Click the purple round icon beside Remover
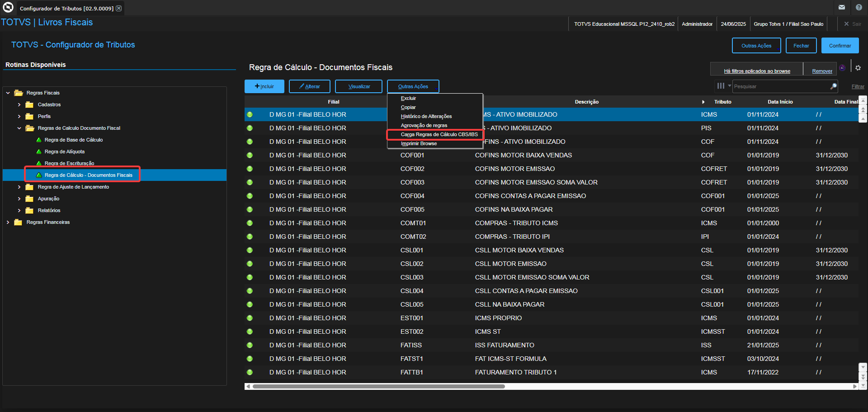Image resolution: width=868 pixels, height=412 pixels. pyautogui.click(x=842, y=68)
